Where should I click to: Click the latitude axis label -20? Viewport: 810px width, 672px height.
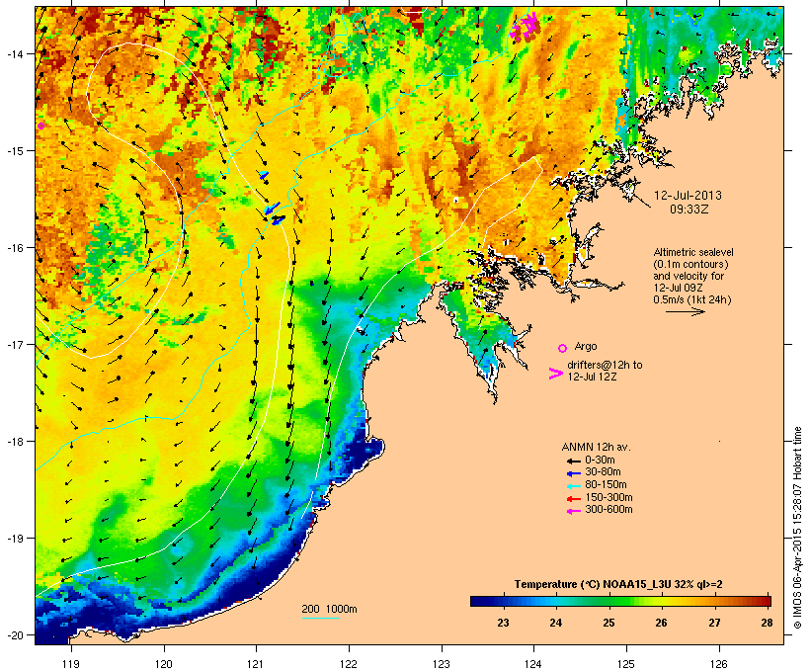point(14,634)
